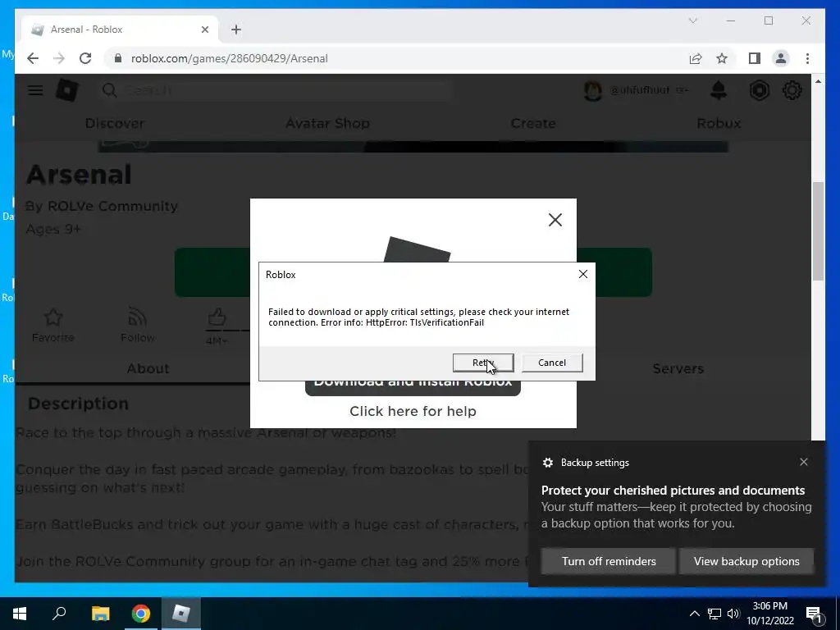Reload the Arsenal page

85,58
